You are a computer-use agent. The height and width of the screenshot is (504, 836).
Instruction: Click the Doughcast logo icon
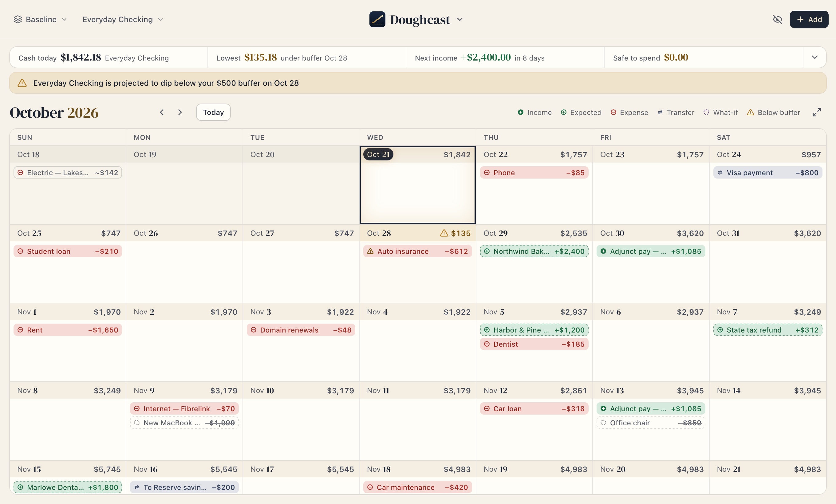(377, 19)
